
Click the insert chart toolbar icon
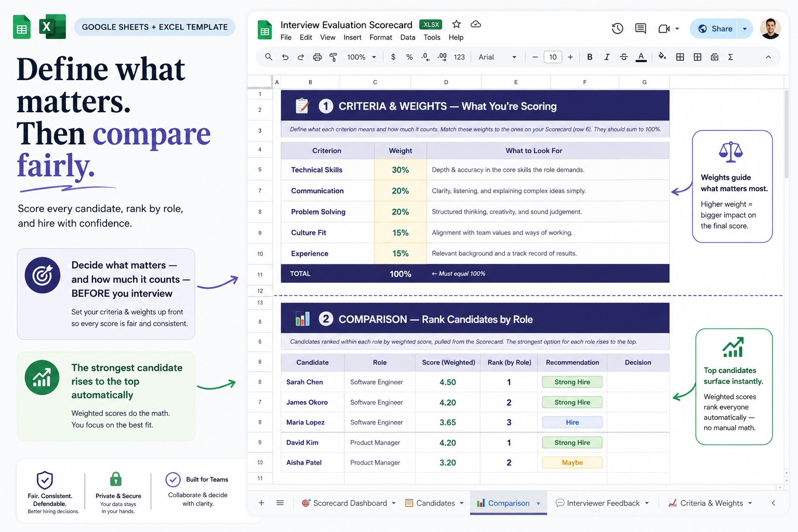coord(715,57)
